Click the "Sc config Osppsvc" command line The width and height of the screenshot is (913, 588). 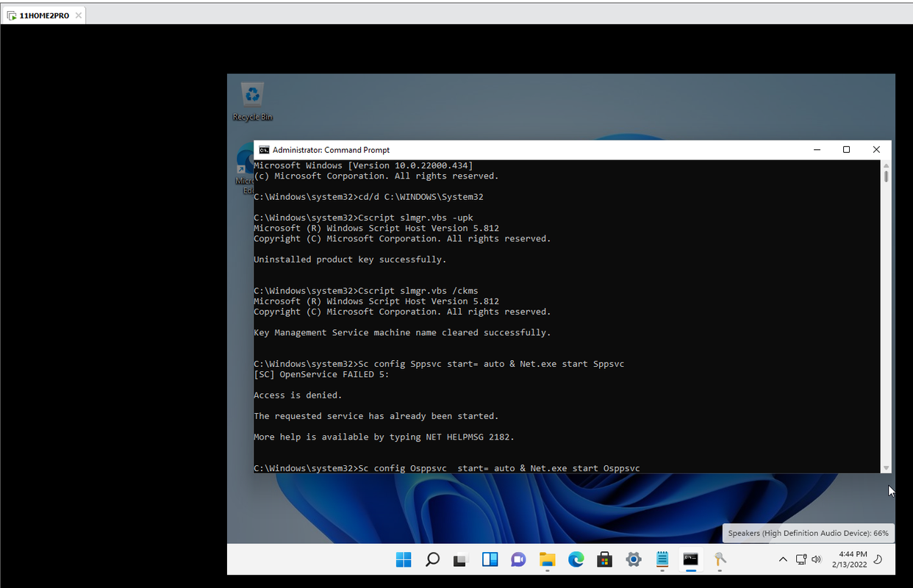(447, 468)
